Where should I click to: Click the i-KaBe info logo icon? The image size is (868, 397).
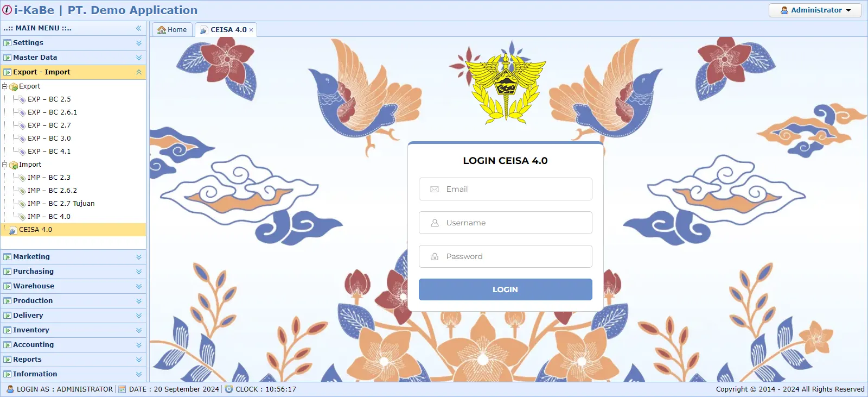[x=8, y=10]
